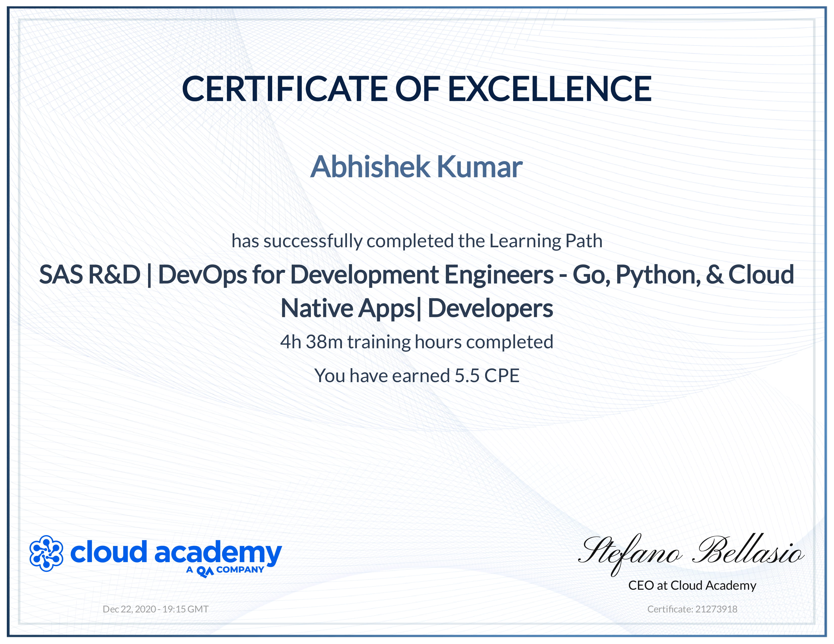Click the "cloud academy" wordmark
The height and width of the screenshot is (644, 834).
176,553
